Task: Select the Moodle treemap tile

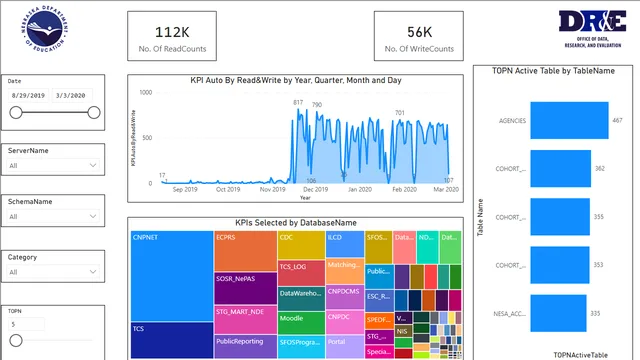Action: point(301,323)
